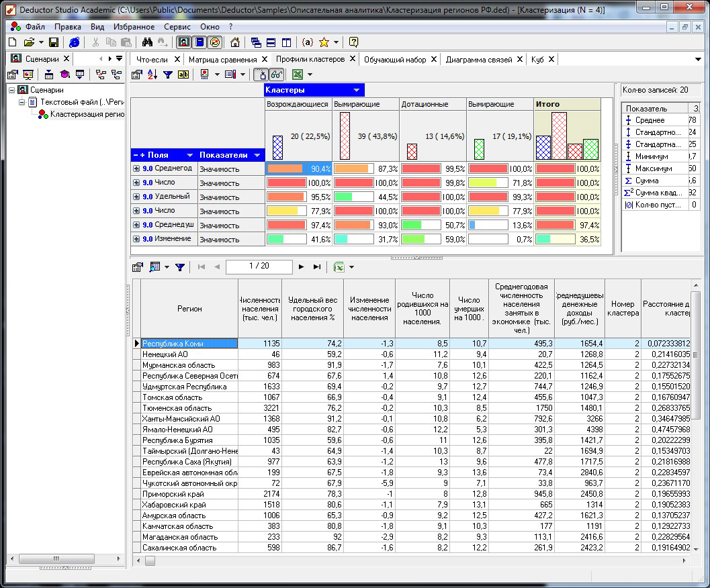Open the Показатели column dropdown arrow
The width and height of the screenshot is (710, 588).
pyautogui.click(x=257, y=155)
